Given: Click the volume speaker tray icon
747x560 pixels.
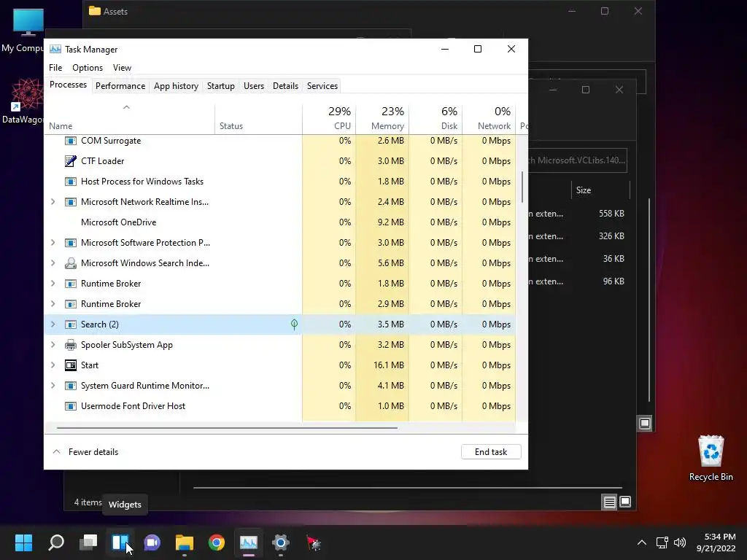Looking at the screenshot, I should (680, 542).
